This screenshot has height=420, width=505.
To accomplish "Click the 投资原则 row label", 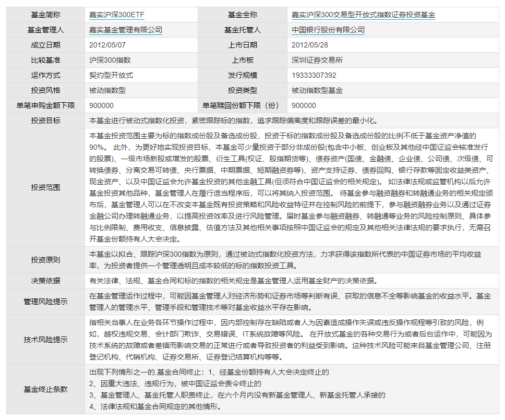I will click(x=45, y=260).
